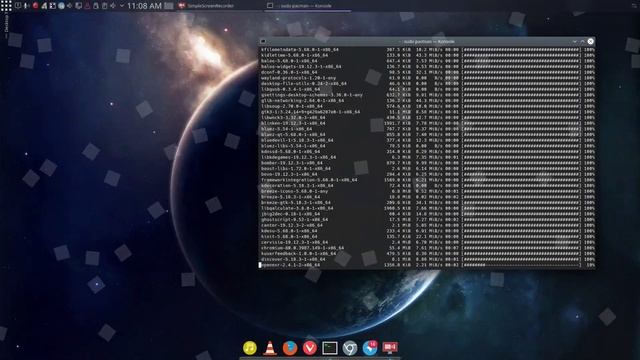Launch Vivaldi browser from the dock

click(310, 348)
